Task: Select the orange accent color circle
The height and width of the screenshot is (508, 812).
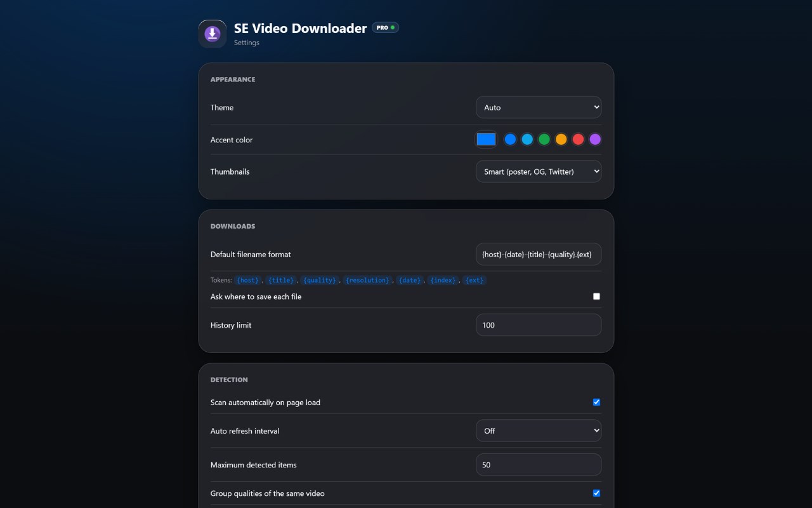Action: coord(561,140)
